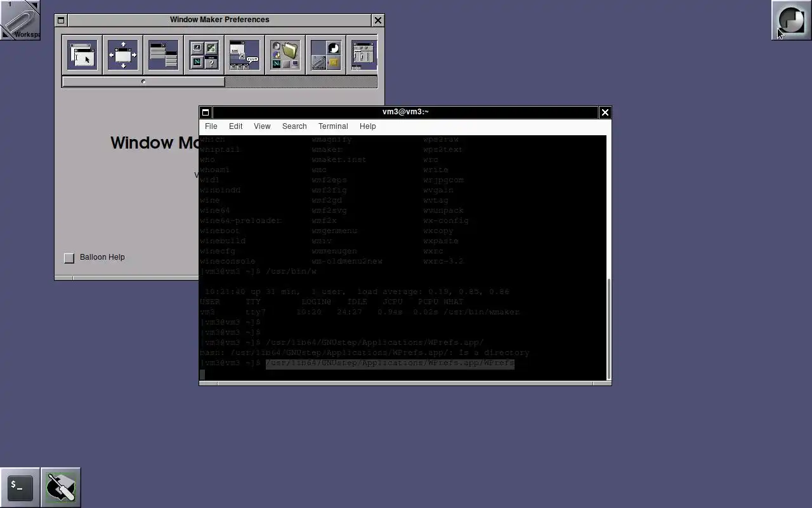Click 'wm-oldmenu2new' in terminal listing

pyautogui.click(x=346, y=262)
